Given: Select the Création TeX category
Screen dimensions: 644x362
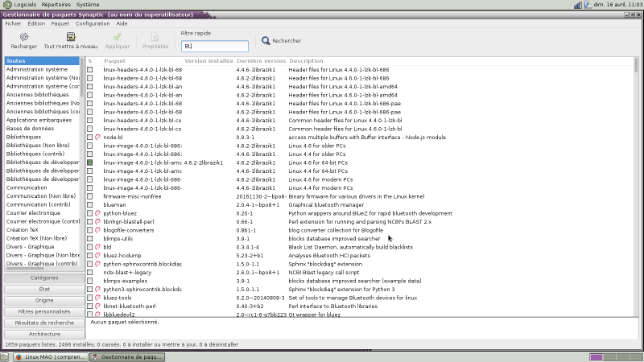Looking at the screenshot, I should (42, 230).
